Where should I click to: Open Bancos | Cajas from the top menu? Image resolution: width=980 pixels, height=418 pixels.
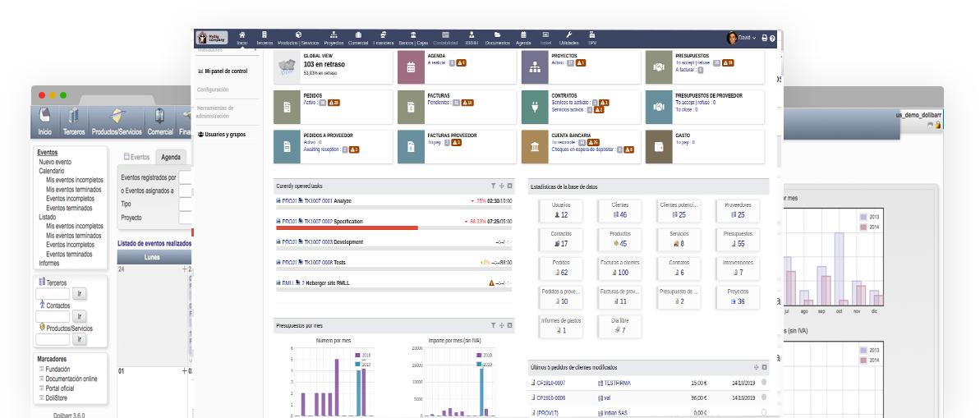tap(413, 38)
